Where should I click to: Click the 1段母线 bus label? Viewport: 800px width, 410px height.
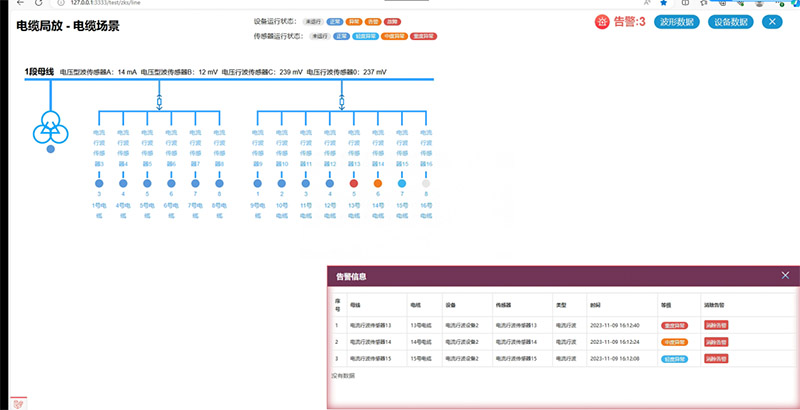click(39, 72)
